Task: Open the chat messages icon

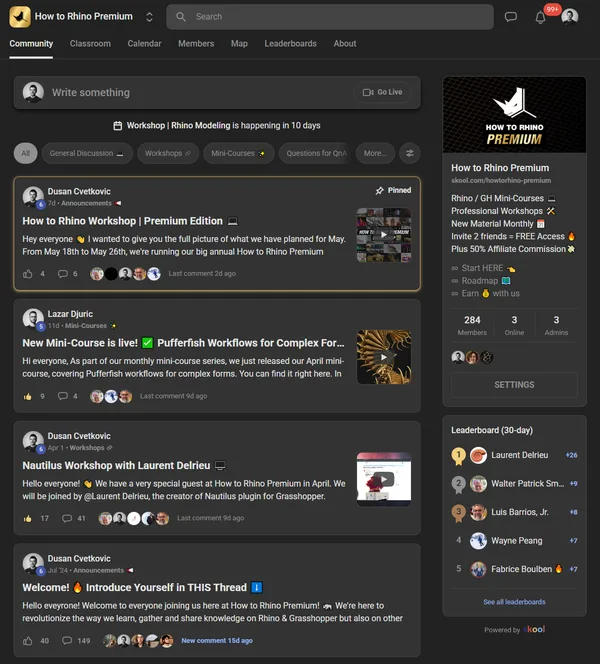Action: point(511,17)
